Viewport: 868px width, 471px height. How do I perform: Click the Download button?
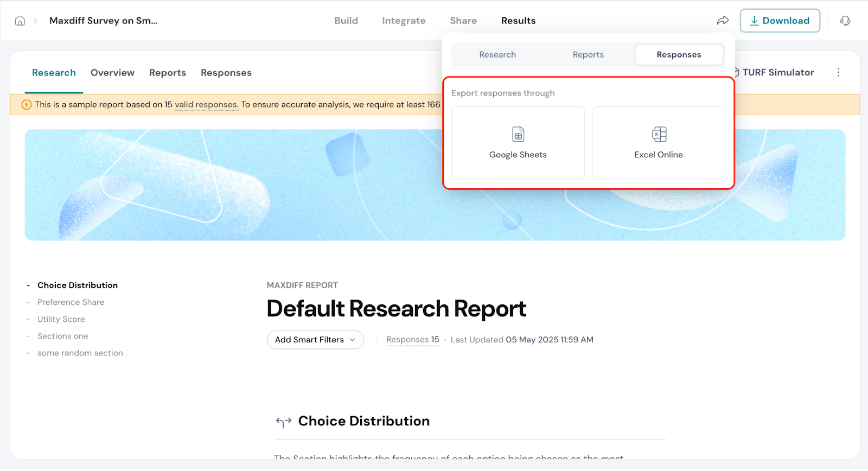pos(780,21)
